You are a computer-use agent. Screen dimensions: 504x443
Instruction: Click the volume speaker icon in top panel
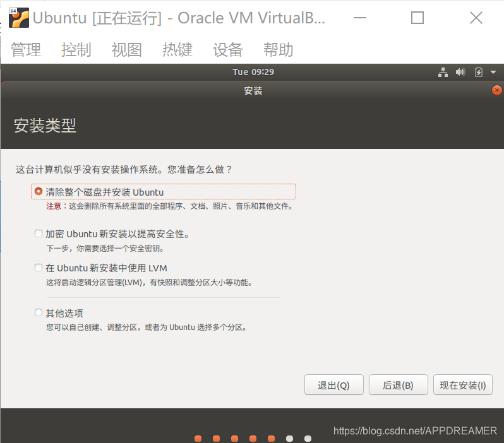460,72
